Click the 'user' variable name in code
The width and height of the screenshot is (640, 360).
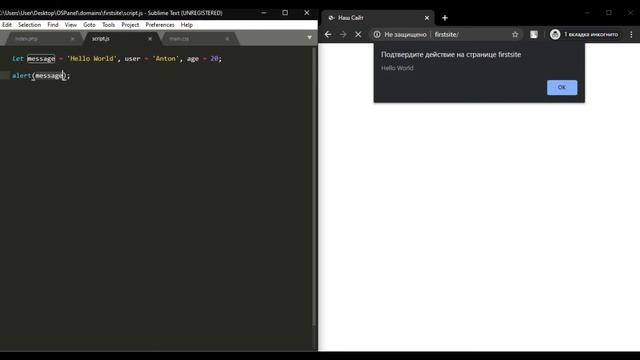tap(132, 59)
